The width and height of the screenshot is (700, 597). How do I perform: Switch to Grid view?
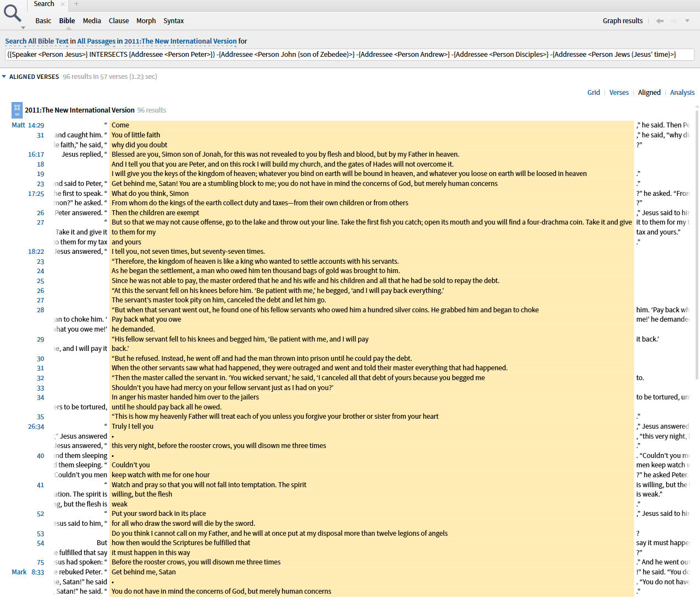(x=593, y=92)
